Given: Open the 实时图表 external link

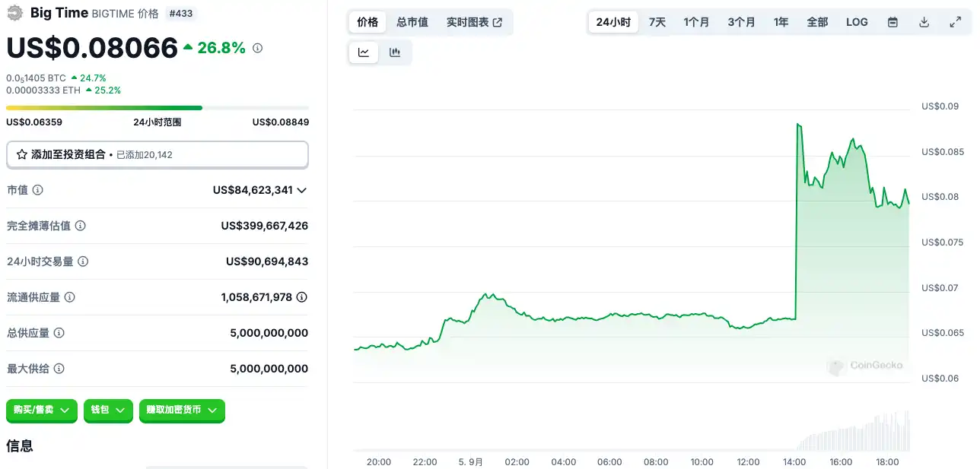Looking at the screenshot, I should click(x=474, y=22).
